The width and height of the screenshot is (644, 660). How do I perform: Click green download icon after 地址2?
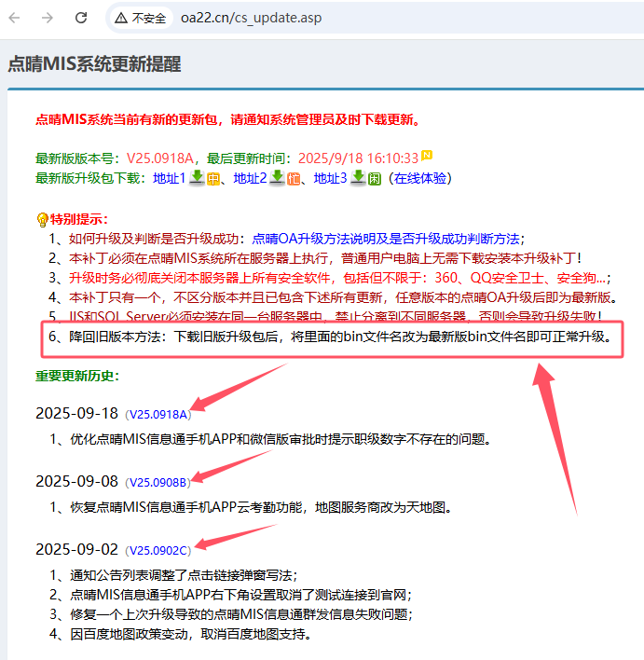277,177
